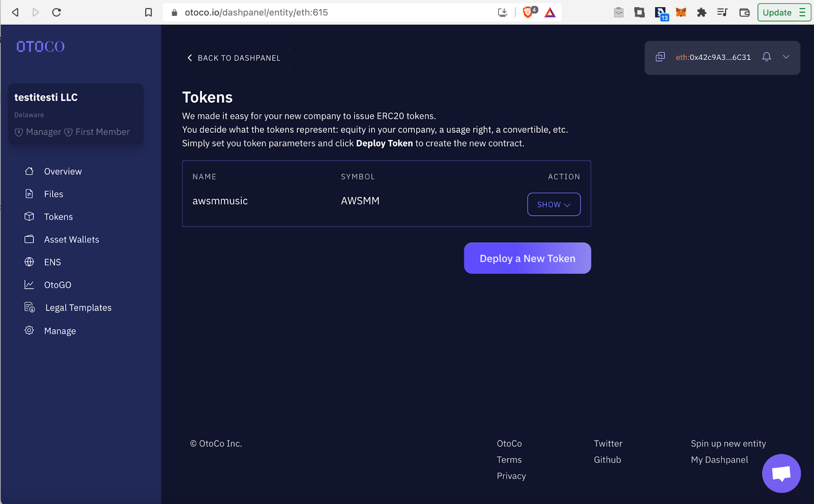
Task: Open the browser extensions puzzle icon
Action: (702, 13)
